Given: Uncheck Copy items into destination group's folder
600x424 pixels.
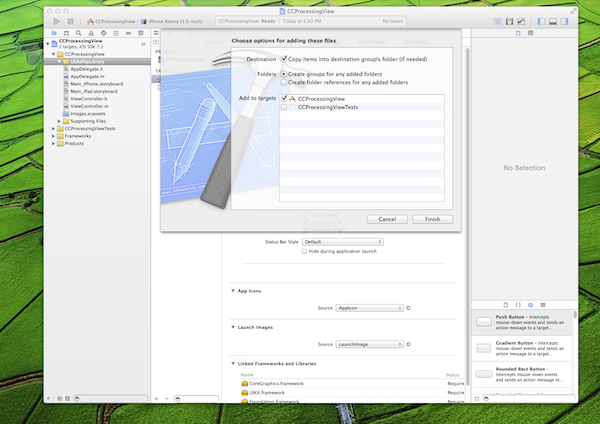Looking at the screenshot, I should pyautogui.click(x=284, y=59).
